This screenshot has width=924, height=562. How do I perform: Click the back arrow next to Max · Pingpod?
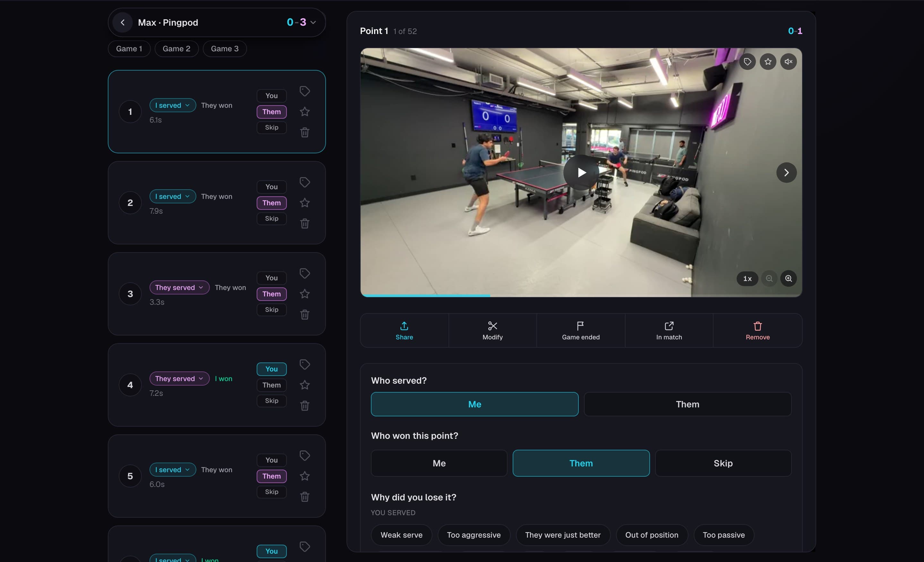122,22
